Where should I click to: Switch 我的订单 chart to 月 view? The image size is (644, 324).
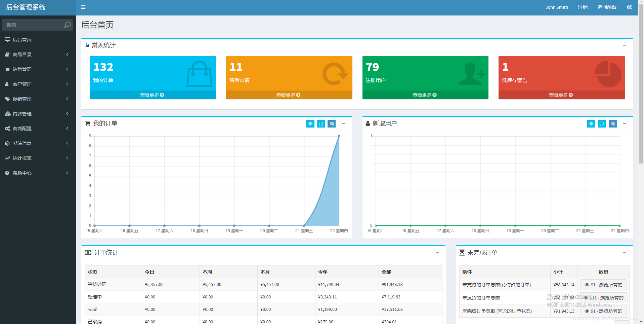pyautogui.click(x=321, y=124)
